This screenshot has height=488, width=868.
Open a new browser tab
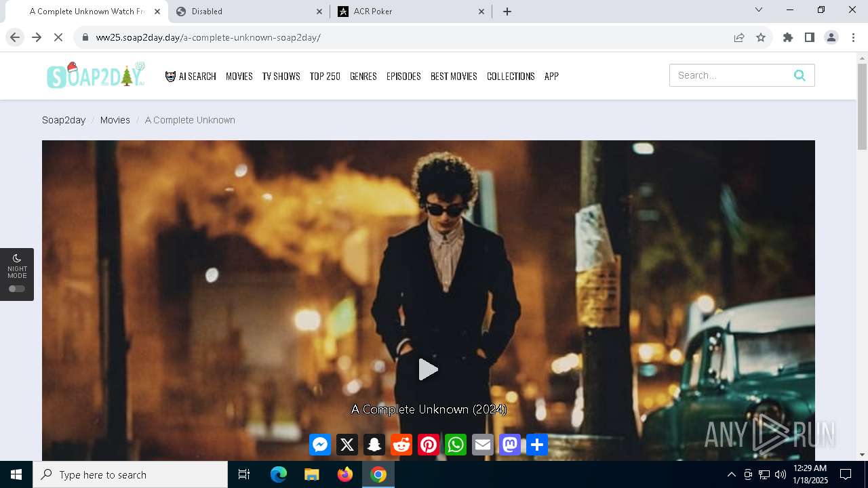point(507,12)
